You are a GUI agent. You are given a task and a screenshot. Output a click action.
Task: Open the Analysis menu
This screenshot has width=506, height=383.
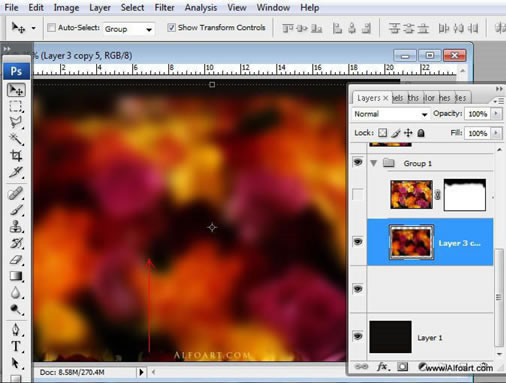click(201, 7)
